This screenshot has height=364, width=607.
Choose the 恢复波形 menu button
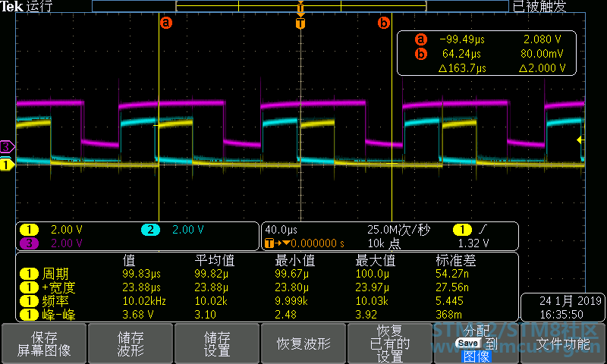pyautogui.click(x=303, y=344)
